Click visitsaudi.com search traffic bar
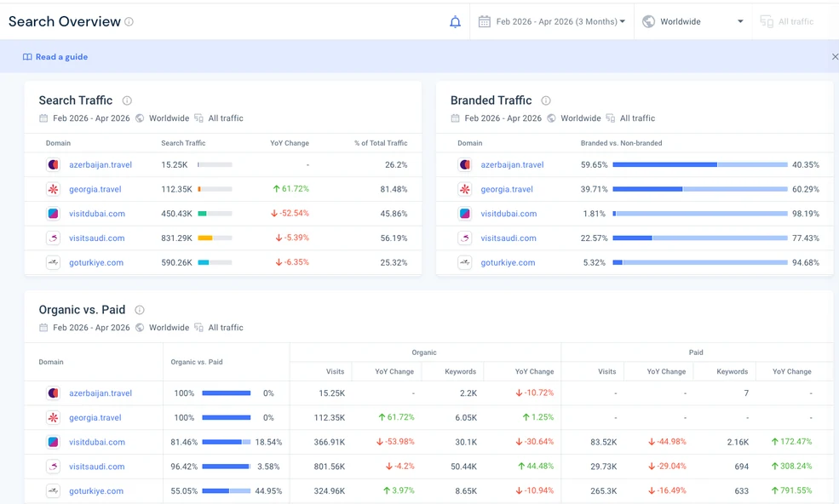 [215, 238]
